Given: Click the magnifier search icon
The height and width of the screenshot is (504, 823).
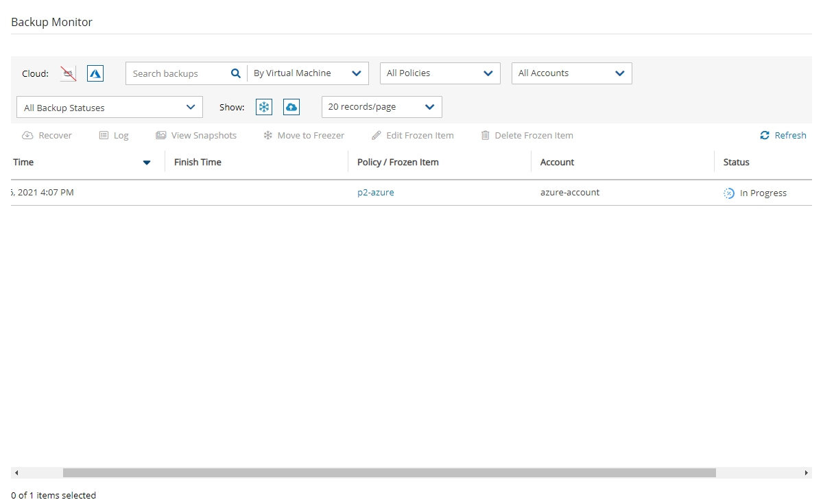Looking at the screenshot, I should [235, 73].
